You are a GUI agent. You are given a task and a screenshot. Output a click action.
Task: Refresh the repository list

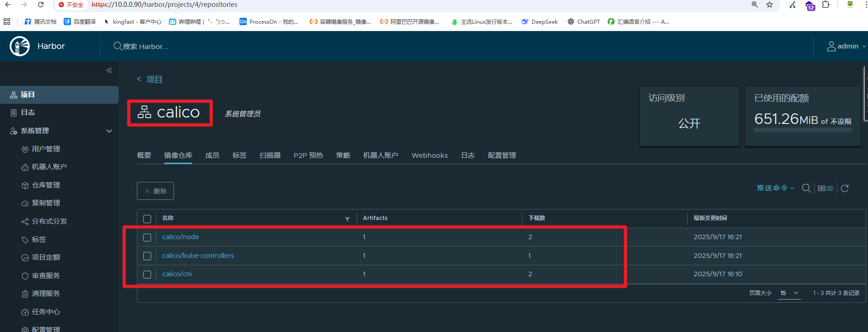845,188
